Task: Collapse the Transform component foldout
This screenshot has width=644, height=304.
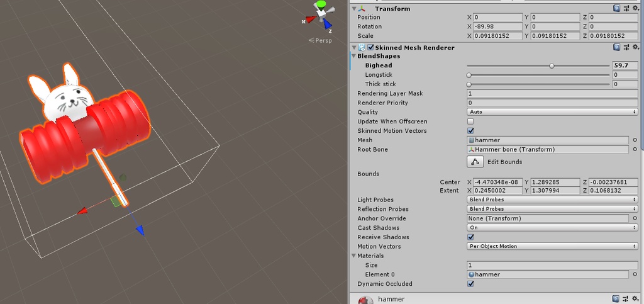Action: click(353, 8)
